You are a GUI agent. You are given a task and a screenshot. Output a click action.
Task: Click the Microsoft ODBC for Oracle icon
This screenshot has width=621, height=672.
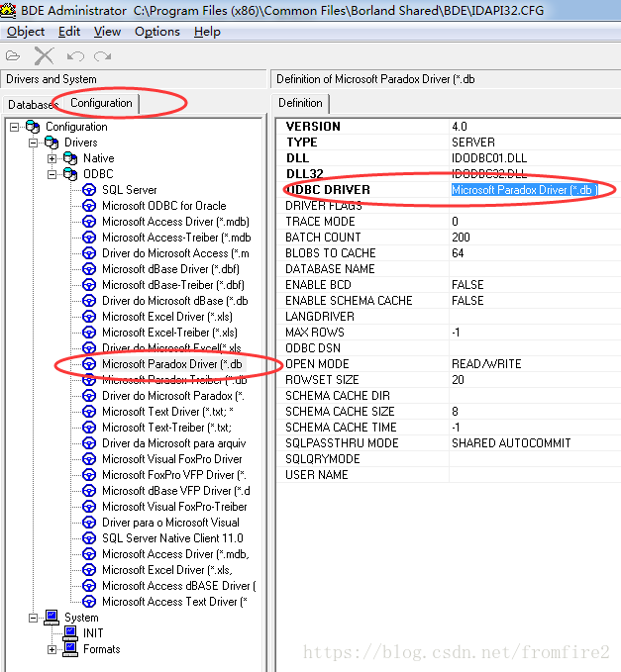coord(89,206)
